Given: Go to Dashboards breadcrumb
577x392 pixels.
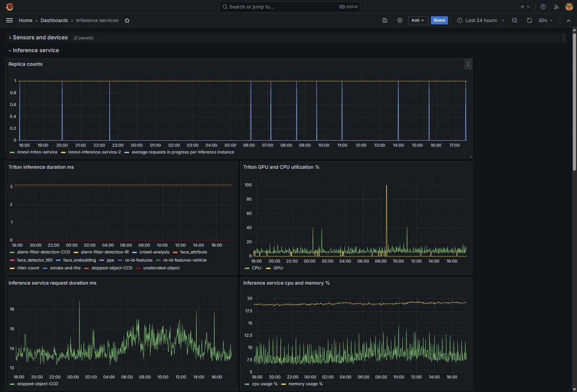Looking at the screenshot, I should (54, 20).
